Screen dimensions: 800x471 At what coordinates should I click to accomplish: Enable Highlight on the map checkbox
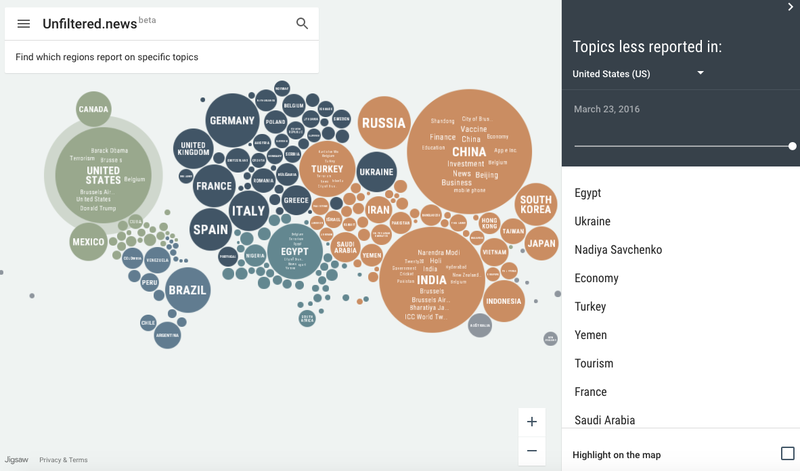click(788, 454)
